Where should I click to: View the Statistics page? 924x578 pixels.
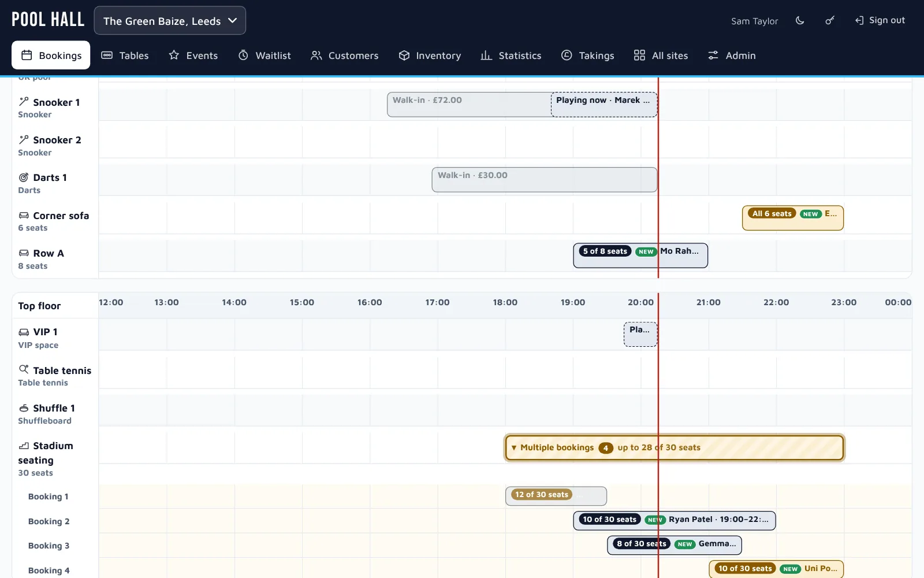[511, 55]
